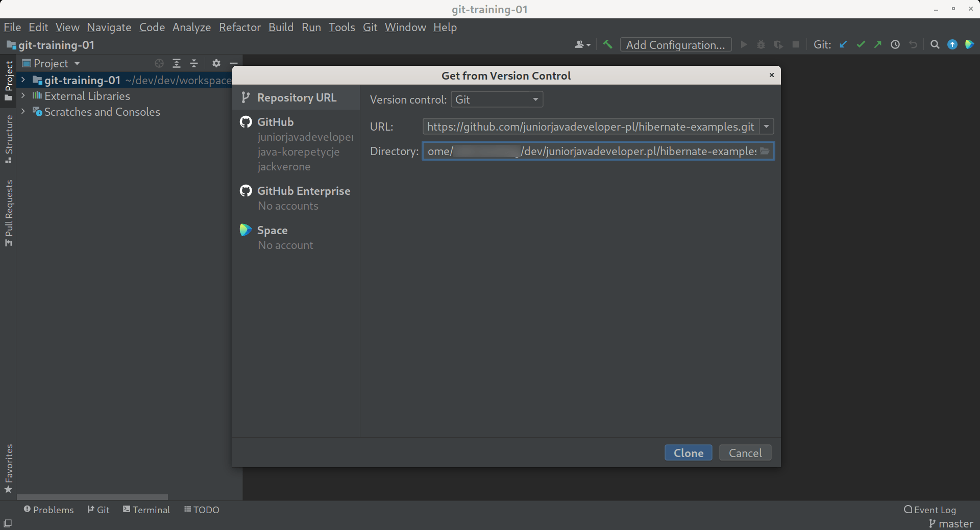
Task: Click Collapse All in Project panel
Action: click(x=194, y=63)
